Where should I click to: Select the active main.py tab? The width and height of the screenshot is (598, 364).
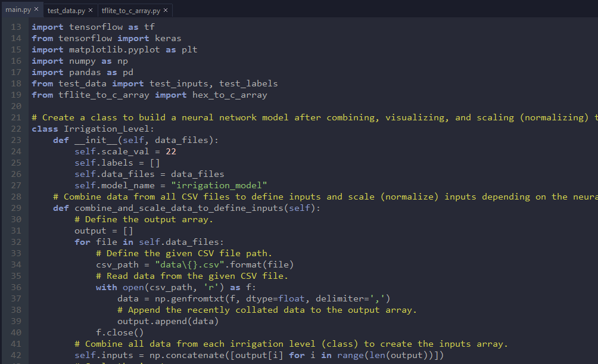(18, 10)
